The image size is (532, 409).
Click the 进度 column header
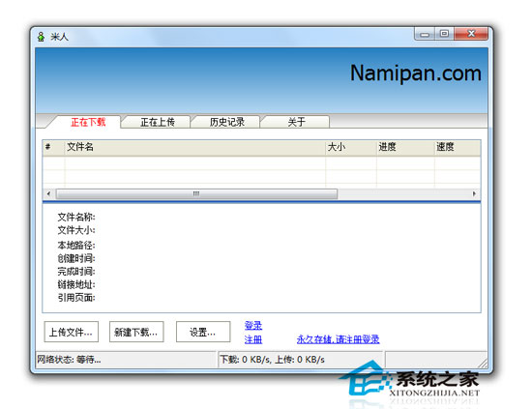pyautogui.click(x=405, y=148)
